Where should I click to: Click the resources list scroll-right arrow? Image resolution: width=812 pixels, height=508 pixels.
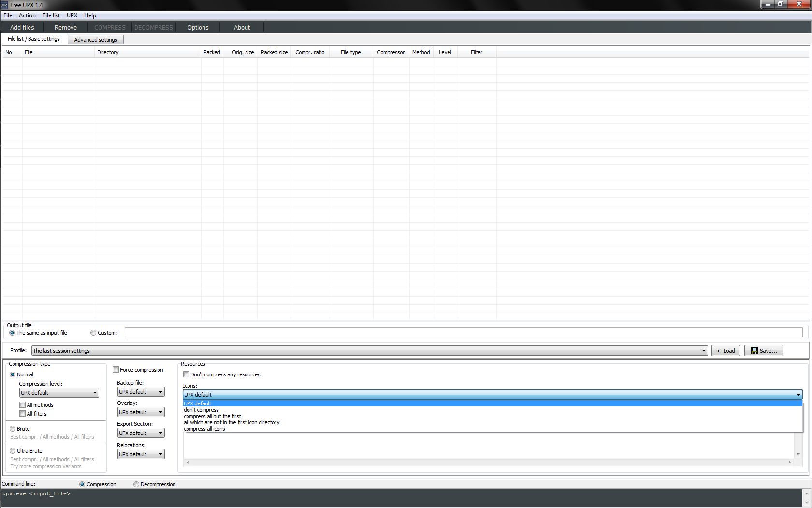pos(790,462)
